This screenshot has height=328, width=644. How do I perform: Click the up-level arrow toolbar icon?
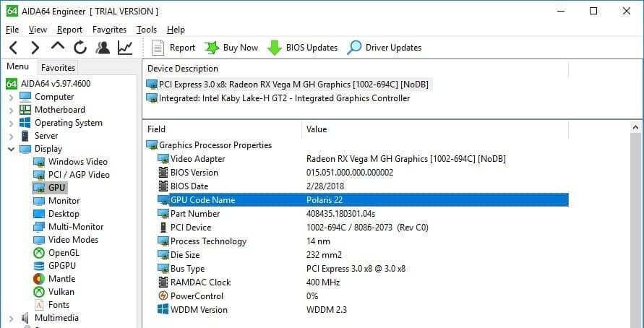click(x=58, y=46)
